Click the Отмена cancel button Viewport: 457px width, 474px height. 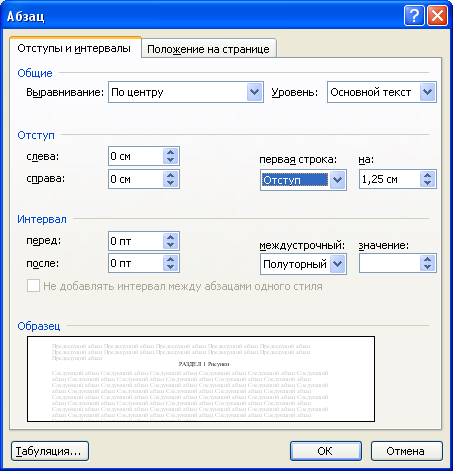(x=406, y=451)
